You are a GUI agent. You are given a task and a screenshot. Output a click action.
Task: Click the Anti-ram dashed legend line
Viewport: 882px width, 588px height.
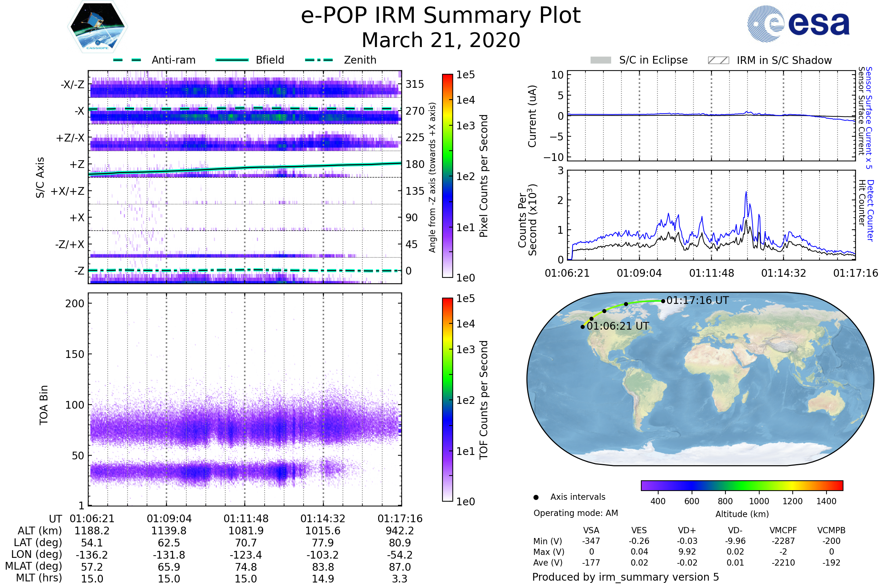point(127,60)
